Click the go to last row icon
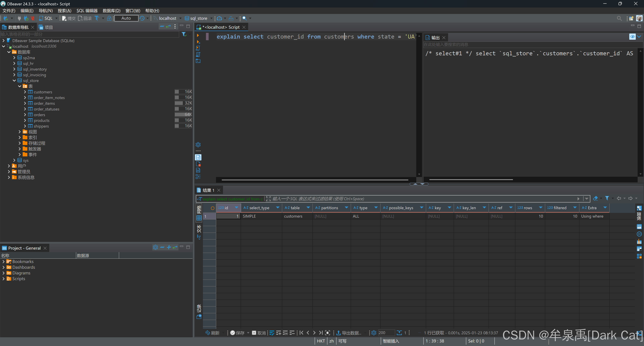This screenshot has height=346, width=644. (x=321, y=333)
